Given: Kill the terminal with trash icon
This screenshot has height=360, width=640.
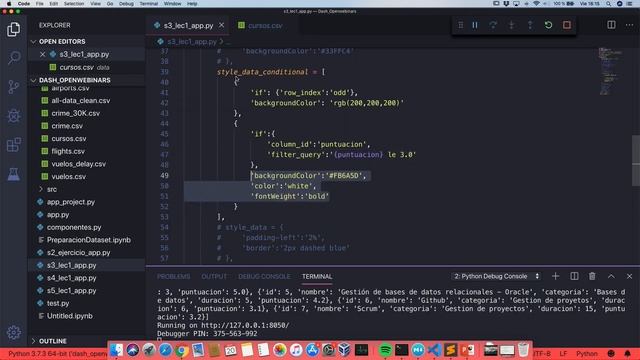Looking at the screenshot, I should [592, 276].
